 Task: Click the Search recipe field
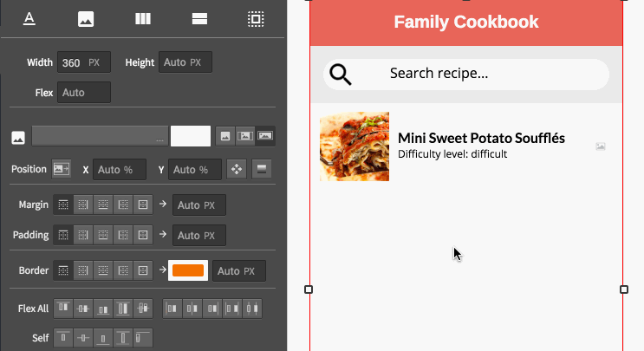click(466, 75)
